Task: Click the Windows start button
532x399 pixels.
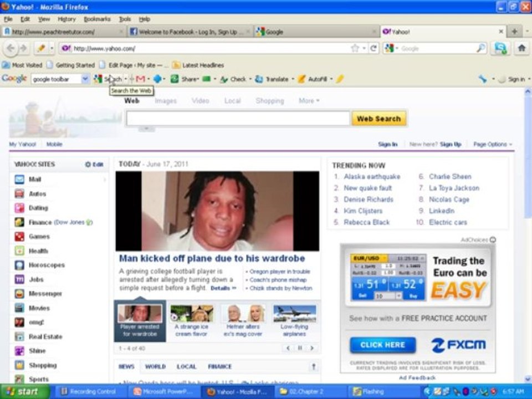Action: coord(24,392)
